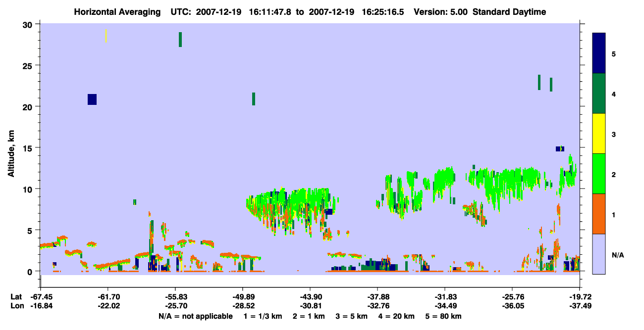The width and height of the screenshot is (644, 330).
Task: Click the longitude value -22.02
Action: (x=108, y=306)
